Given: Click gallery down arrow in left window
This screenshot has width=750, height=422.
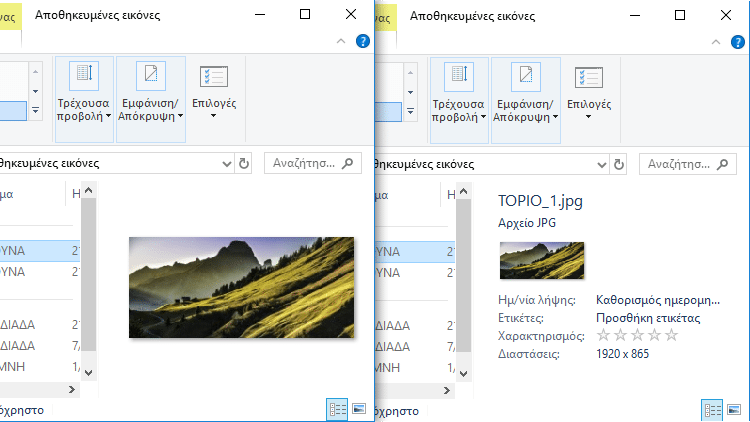Looking at the screenshot, I should [35, 91].
